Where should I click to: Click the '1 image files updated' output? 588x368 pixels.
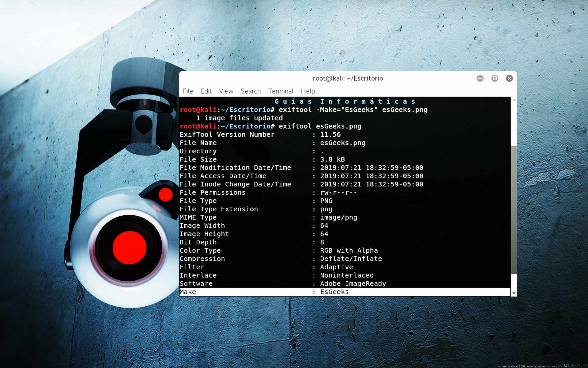[239, 118]
